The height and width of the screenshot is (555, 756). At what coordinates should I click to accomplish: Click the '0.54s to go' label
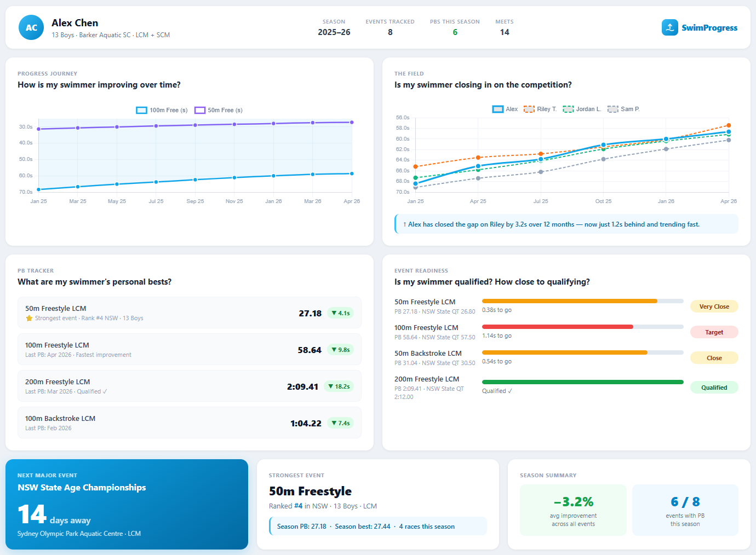[x=497, y=361]
